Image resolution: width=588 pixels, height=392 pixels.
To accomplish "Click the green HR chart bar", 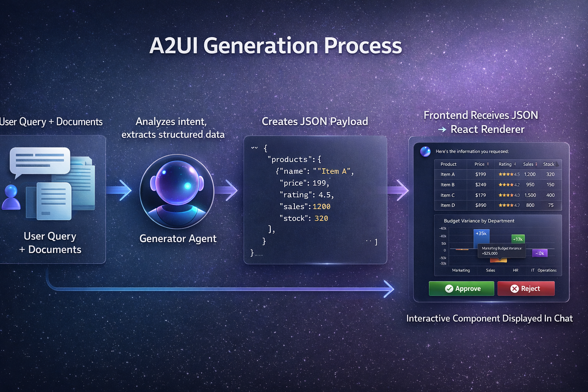I will click(518, 239).
